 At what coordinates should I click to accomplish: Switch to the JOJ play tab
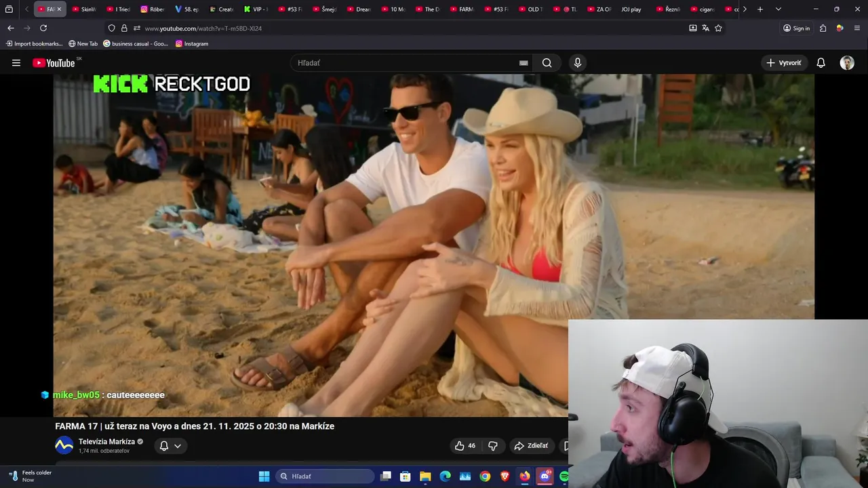tap(632, 9)
